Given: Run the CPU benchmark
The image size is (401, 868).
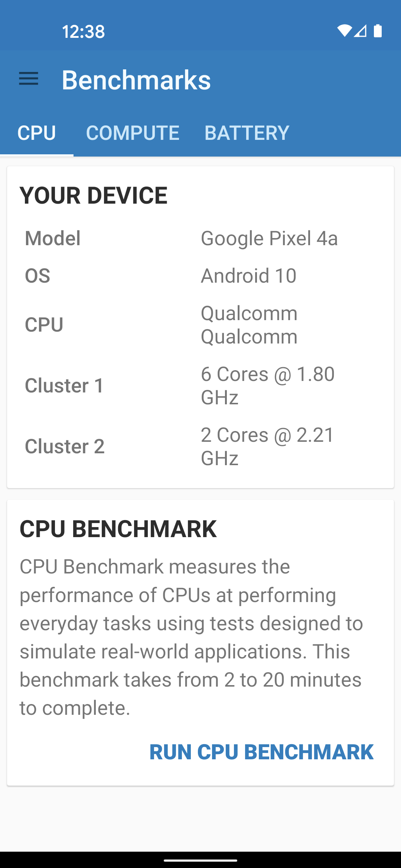Looking at the screenshot, I should click(261, 752).
